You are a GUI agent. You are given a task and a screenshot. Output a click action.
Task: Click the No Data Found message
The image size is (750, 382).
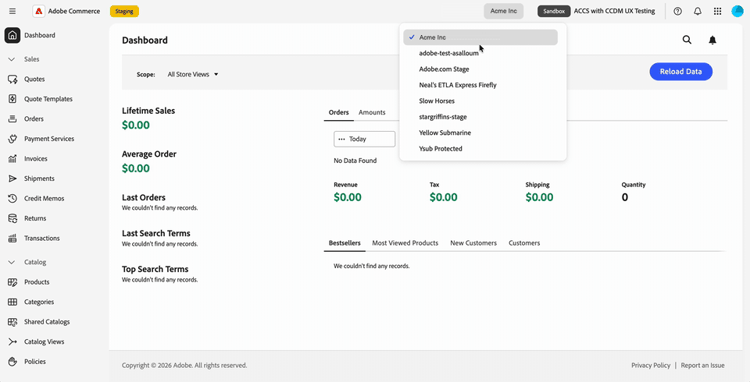tap(355, 161)
